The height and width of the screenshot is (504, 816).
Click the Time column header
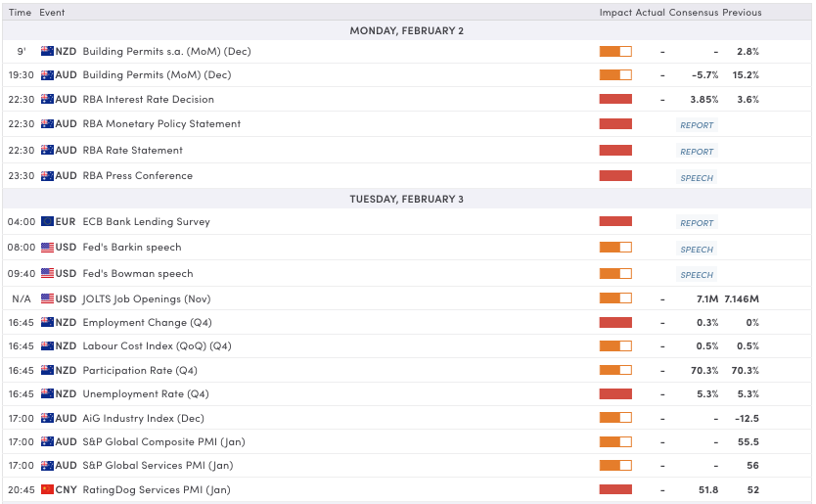[20, 13]
